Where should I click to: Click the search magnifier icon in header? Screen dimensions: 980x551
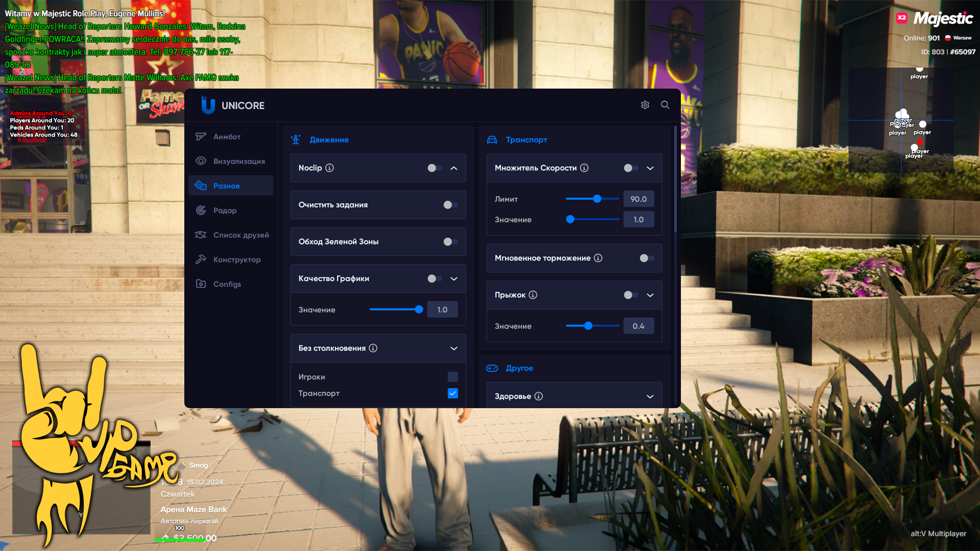[x=665, y=105]
